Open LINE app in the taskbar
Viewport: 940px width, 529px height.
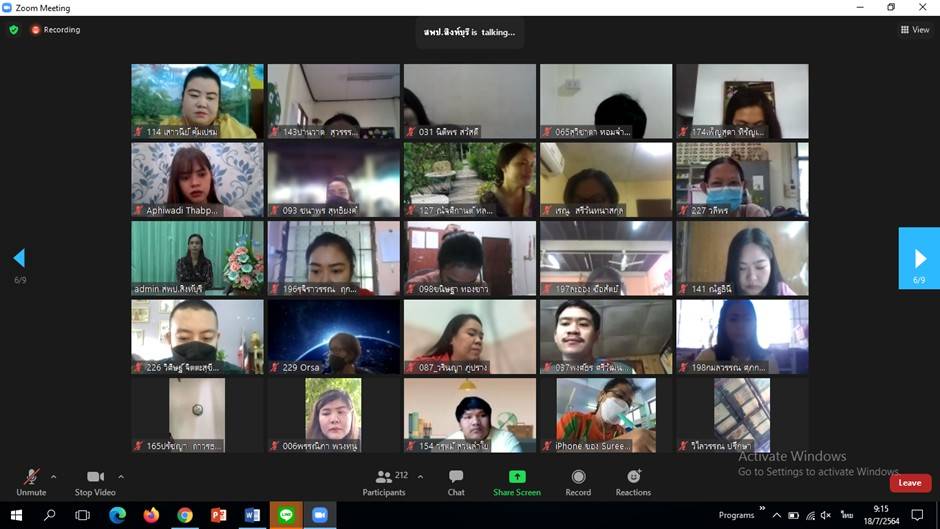coord(286,515)
